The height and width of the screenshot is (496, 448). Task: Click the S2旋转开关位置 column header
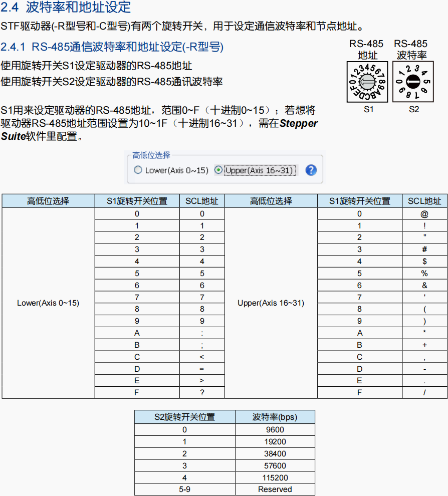(185, 417)
